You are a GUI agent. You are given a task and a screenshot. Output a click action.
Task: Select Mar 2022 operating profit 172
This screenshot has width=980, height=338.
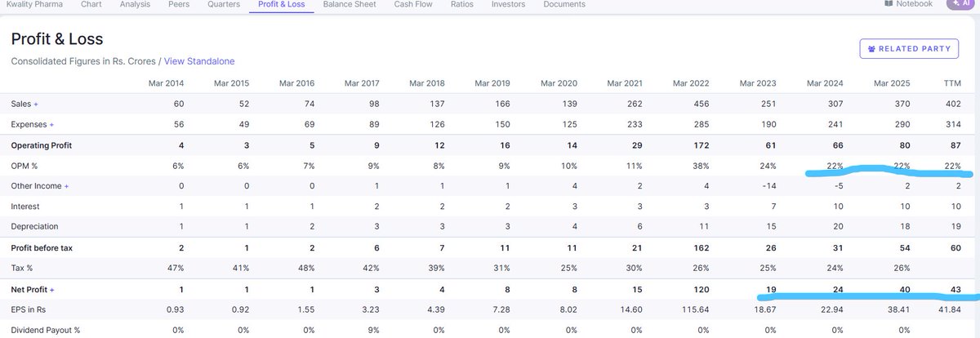(702, 145)
